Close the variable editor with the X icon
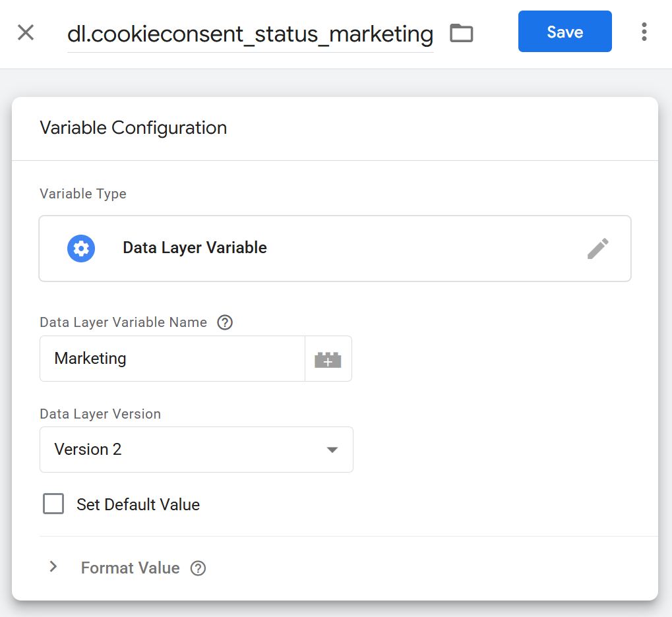Image resolution: width=672 pixels, height=617 pixels. 26,32
